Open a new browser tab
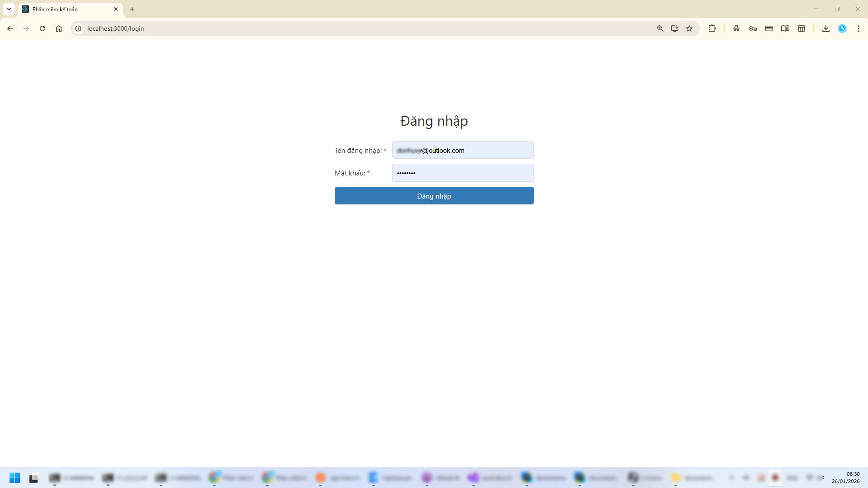The width and height of the screenshot is (868, 488). (x=132, y=9)
